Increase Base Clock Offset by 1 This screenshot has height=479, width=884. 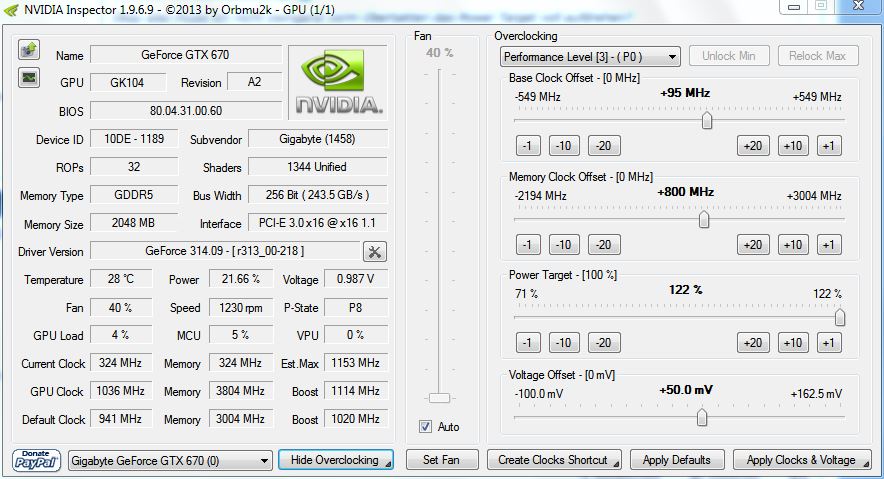click(x=829, y=146)
